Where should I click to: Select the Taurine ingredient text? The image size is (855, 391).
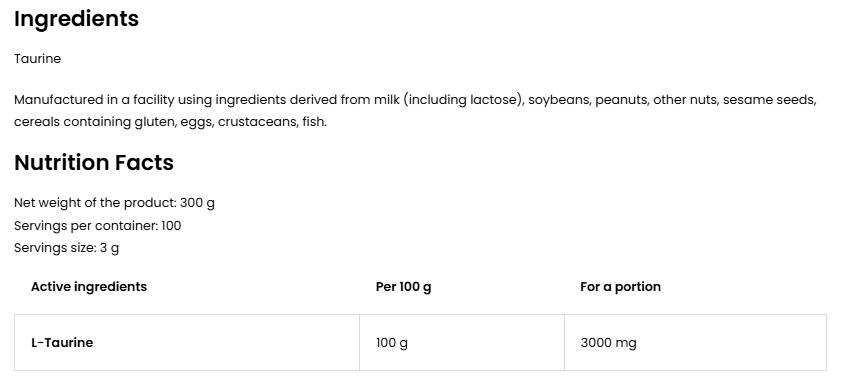tap(38, 59)
